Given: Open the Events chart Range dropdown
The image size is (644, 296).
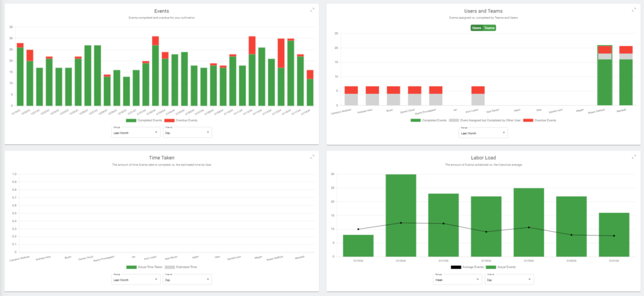Looking at the screenshot, I should (x=136, y=132).
